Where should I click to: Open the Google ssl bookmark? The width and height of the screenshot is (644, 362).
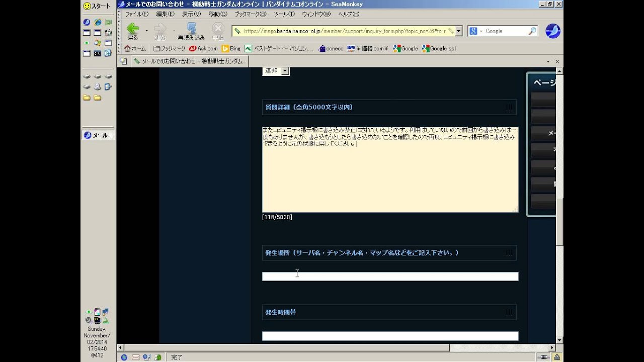point(439,49)
